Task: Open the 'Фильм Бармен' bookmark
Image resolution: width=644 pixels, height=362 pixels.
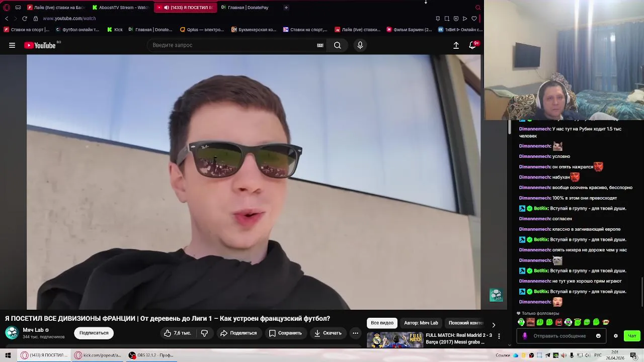Action: (409, 30)
